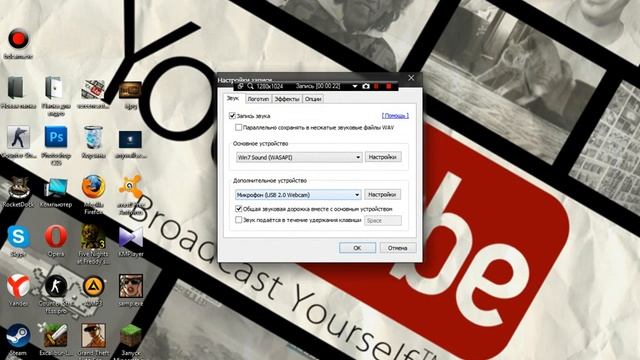Image resolution: width=640 pixels, height=360 pixels.
Task: Switch to the Логотип tab
Action: click(x=258, y=99)
